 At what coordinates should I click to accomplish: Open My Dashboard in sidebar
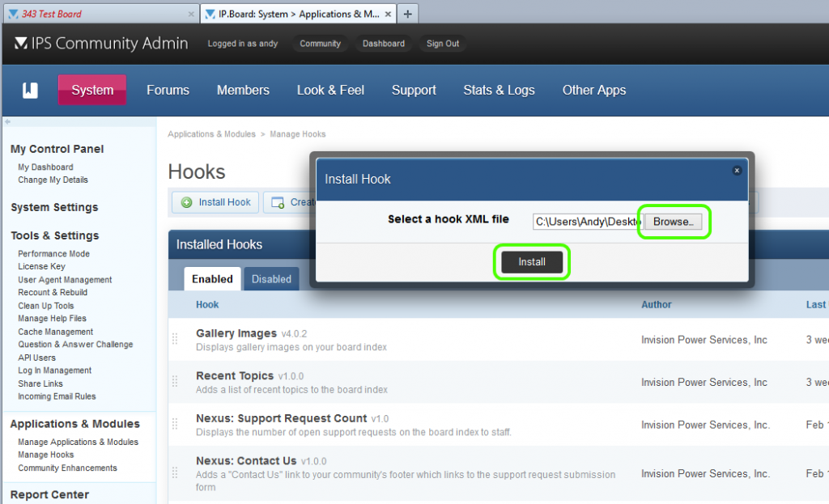click(x=45, y=167)
